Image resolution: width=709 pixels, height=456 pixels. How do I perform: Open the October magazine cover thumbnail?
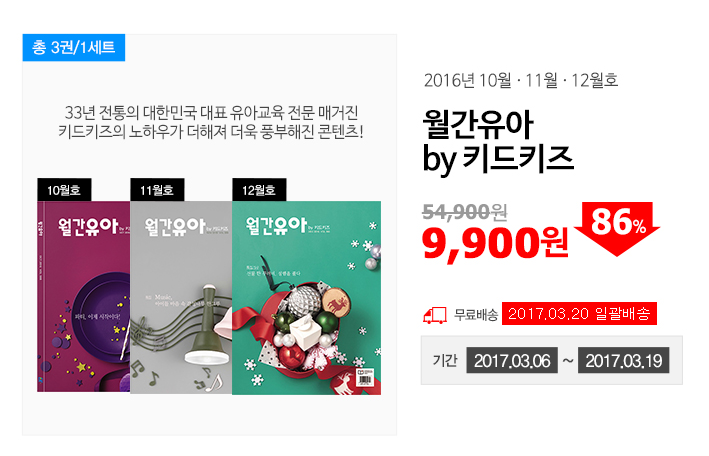(84, 296)
